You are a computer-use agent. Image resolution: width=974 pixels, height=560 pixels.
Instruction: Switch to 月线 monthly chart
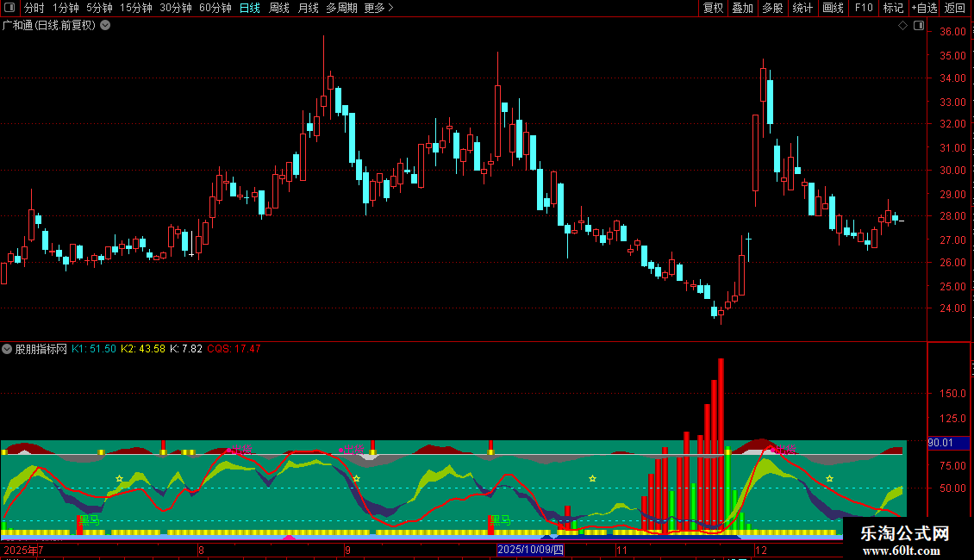(308, 8)
